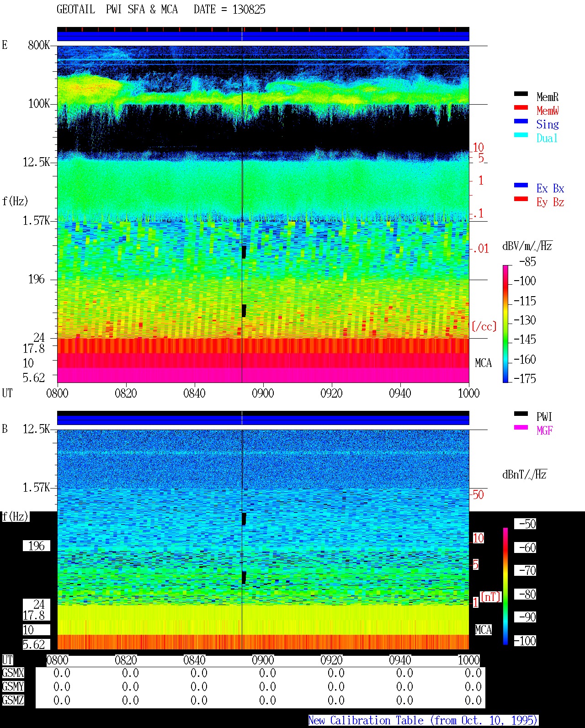Click the 800K frequency label on E panel
Image resolution: width=585 pixels, height=728 pixels.
pos(39,45)
